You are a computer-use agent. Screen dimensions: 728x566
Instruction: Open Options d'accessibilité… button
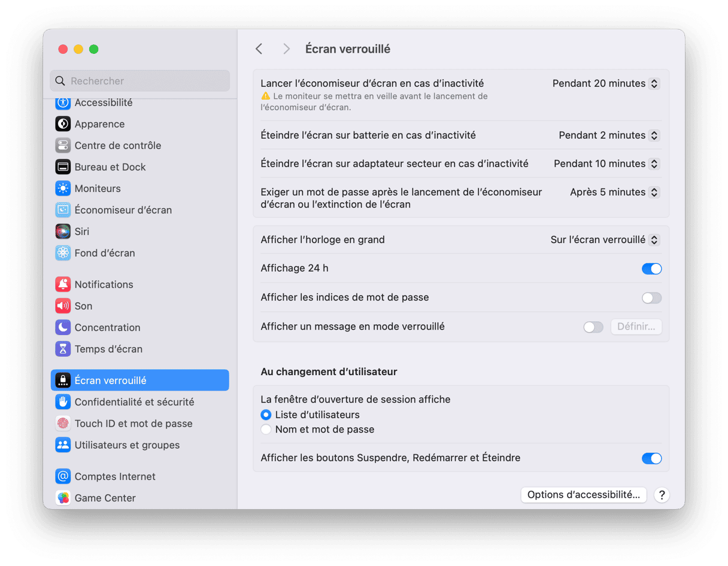[x=584, y=495]
